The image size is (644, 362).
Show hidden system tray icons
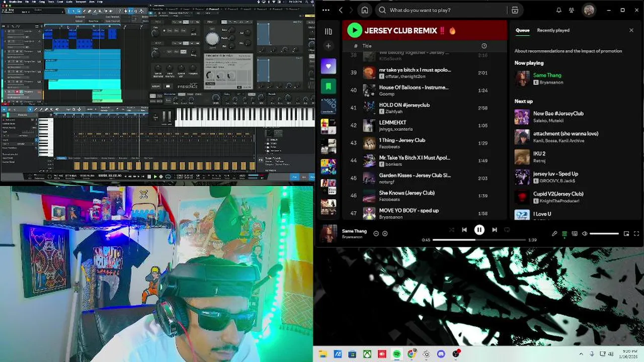point(581,354)
